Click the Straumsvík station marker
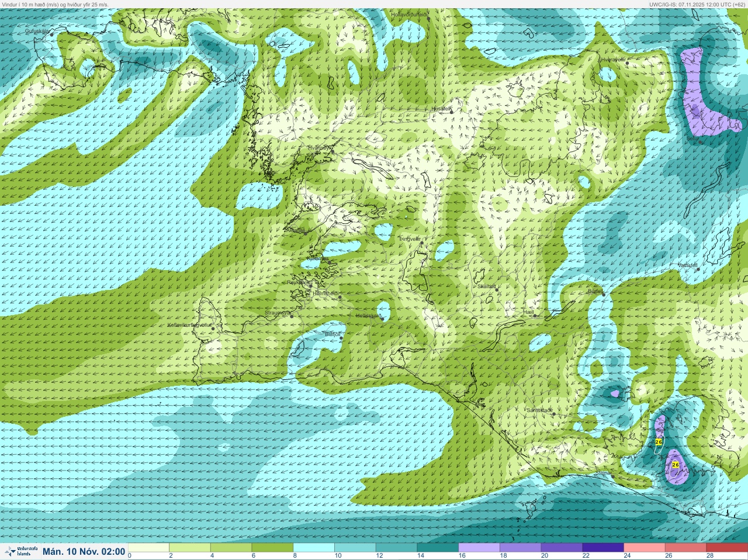The width and height of the screenshot is (748, 560). coord(291,316)
